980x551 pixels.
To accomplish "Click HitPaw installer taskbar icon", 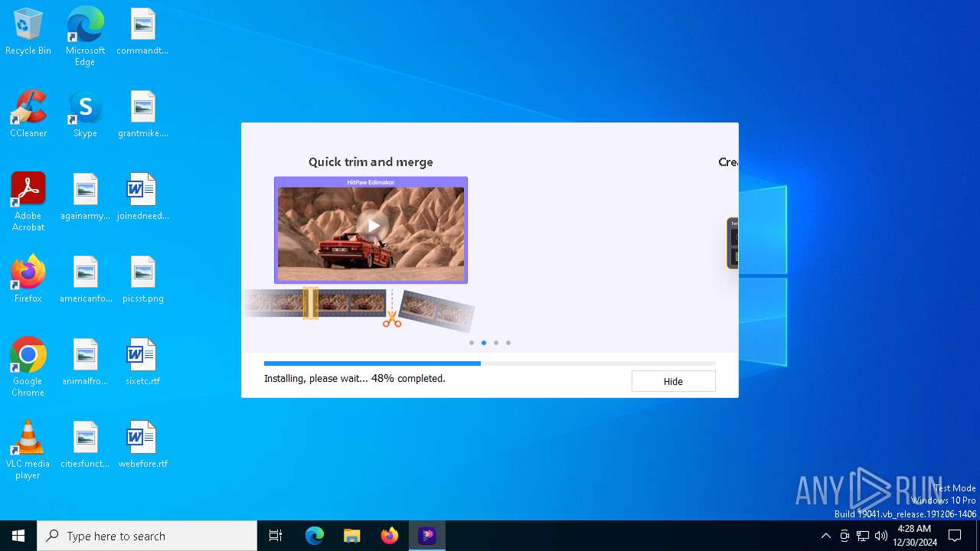I will click(427, 536).
